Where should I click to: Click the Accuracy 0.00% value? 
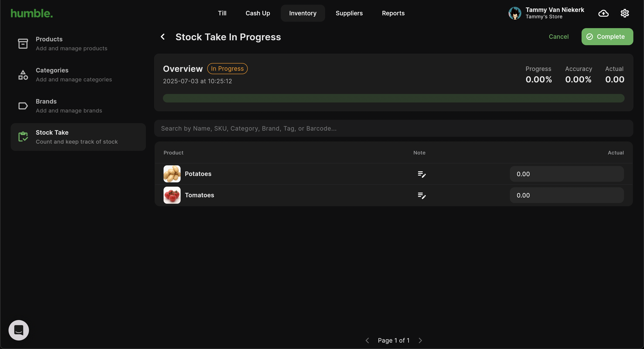tap(578, 79)
